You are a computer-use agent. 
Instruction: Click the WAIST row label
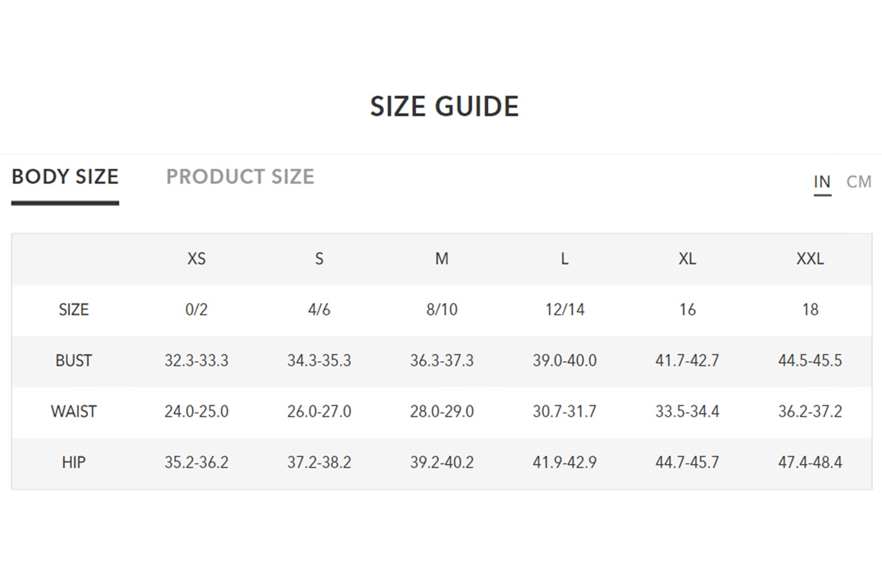(73, 412)
